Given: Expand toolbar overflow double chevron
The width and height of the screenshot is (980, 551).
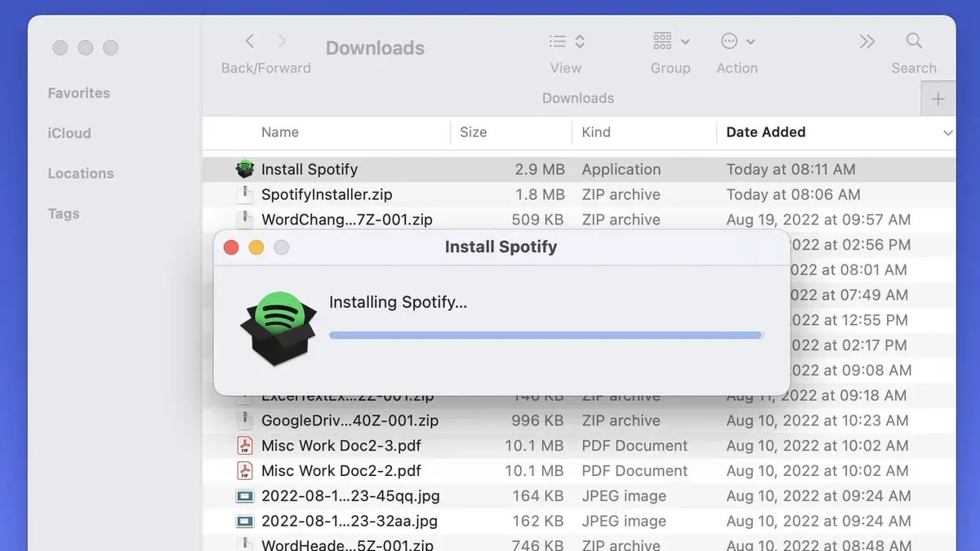Looking at the screenshot, I should click(867, 41).
